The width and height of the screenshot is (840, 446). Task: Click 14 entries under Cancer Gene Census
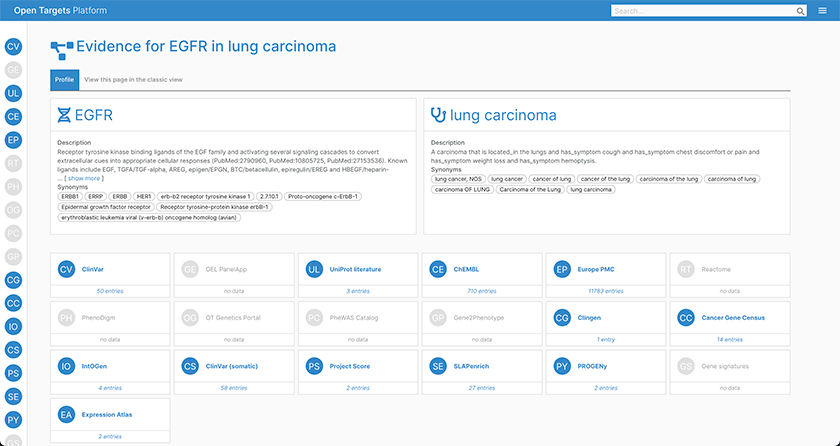tap(730, 339)
